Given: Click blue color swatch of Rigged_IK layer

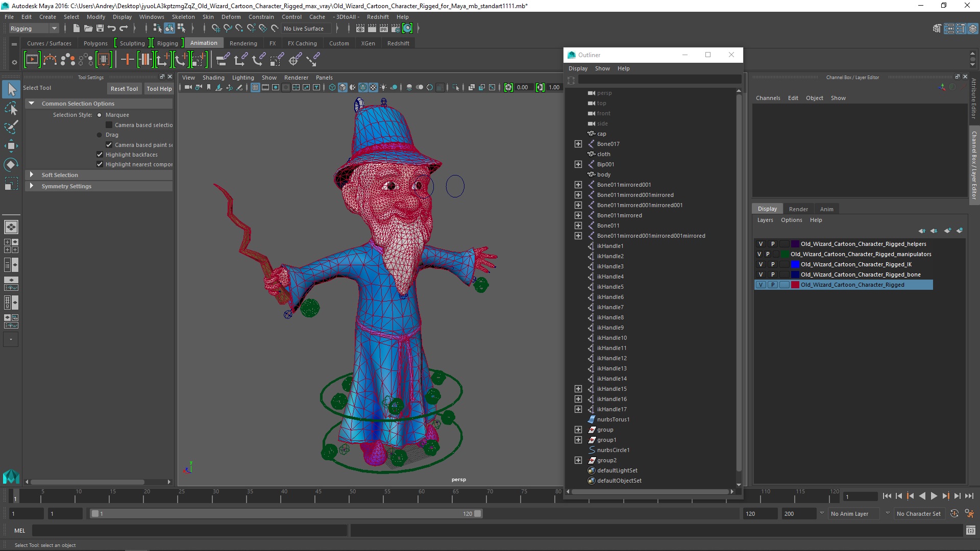Looking at the screenshot, I should (x=795, y=264).
